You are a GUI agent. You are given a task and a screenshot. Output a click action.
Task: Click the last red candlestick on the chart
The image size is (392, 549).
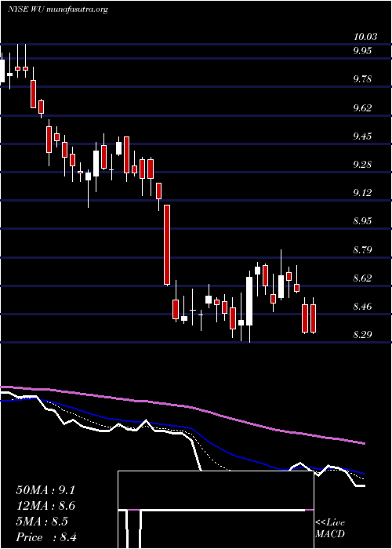coord(314,318)
